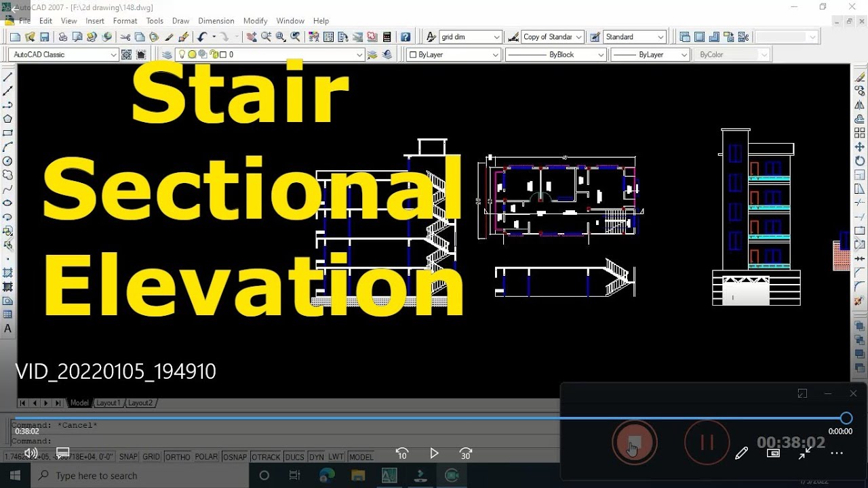Select the Erase tool in Modify toolbar
The width and height of the screenshot is (868, 488).
pyautogui.click(x=860, y=77)
